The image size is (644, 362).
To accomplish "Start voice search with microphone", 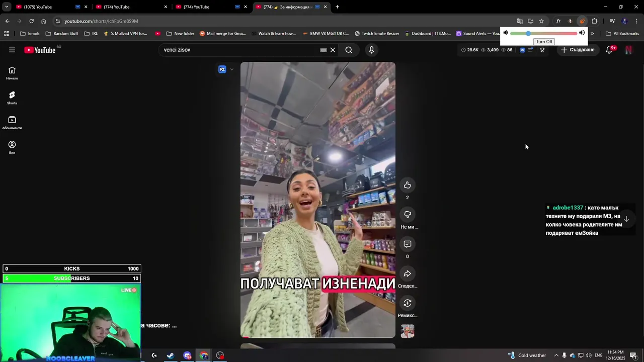I will (x=372, y=50).
